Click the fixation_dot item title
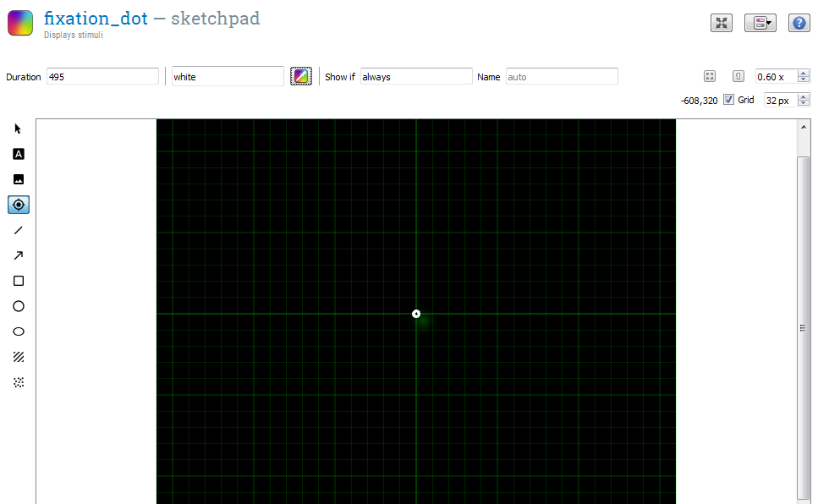This screenshot has width=818, height=504. coord(96,19)
